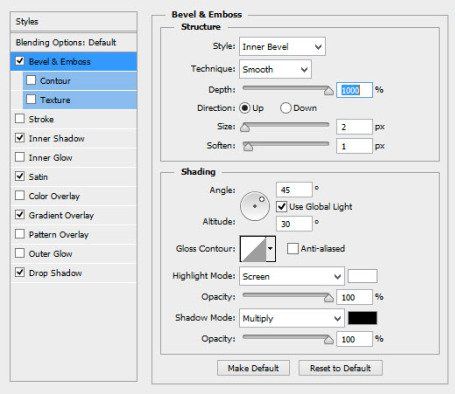Viewport: 455px width, 394px height.
Task: Open the Outer Glow settings row
Action: (x=74, y=254)
